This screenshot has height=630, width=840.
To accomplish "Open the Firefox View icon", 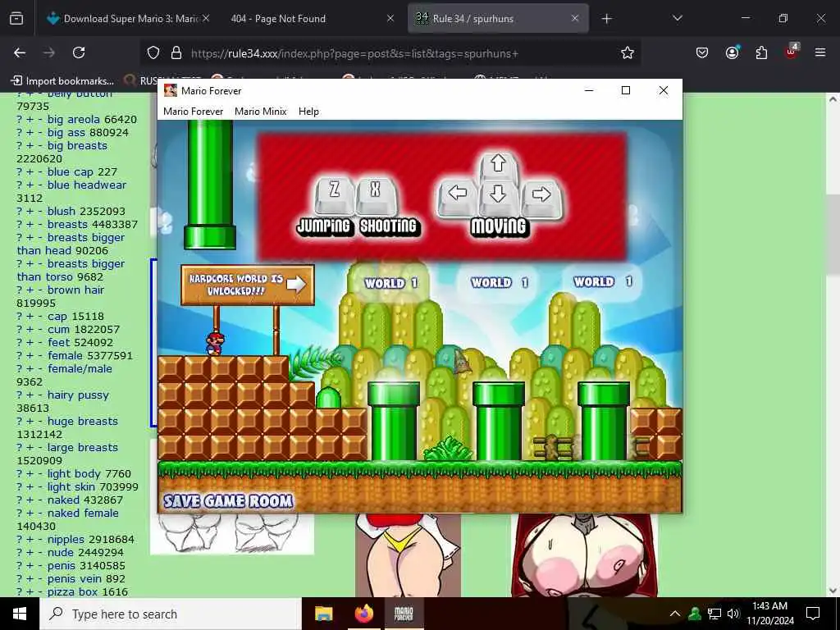I will tap(16, 19).
